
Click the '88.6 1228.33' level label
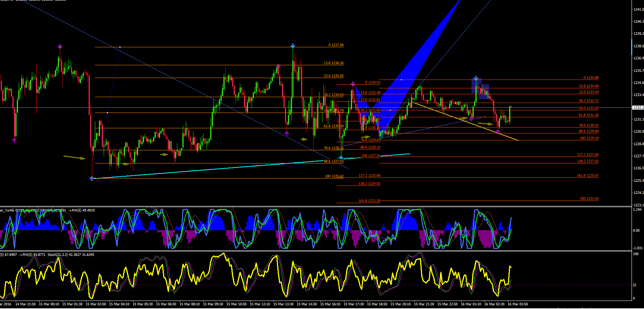[370, 147]
